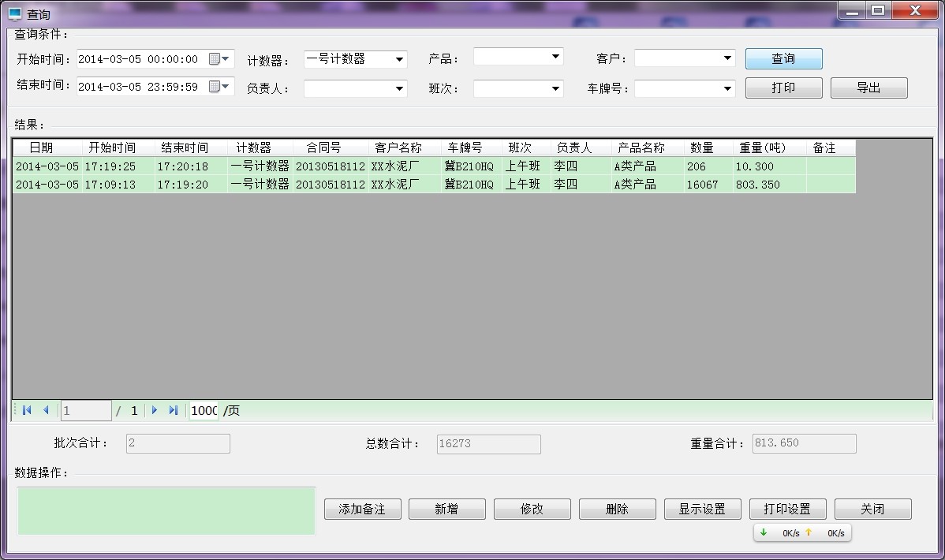Click the 批次合计 field
The height and width of the screenshot is (560, 945).
pos(177,443)
